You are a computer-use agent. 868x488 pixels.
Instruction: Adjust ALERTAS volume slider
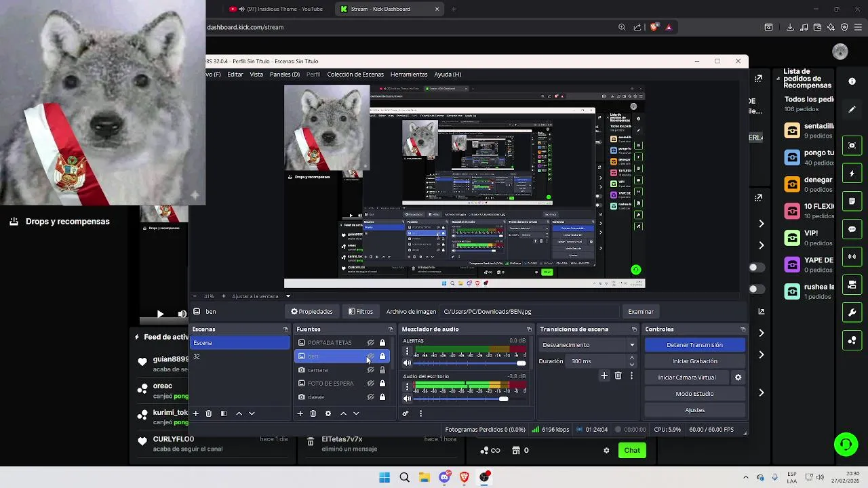click(470, 363)
